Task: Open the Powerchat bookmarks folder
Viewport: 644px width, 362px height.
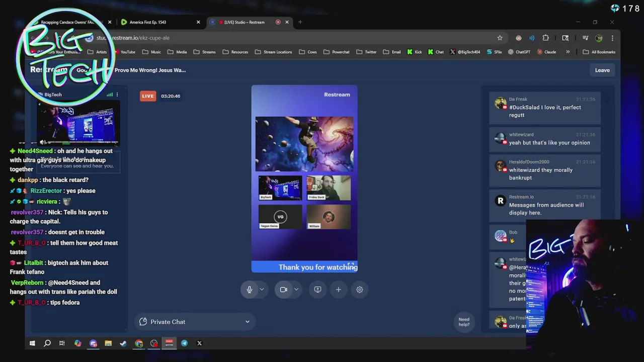Action: click(336, 52)
